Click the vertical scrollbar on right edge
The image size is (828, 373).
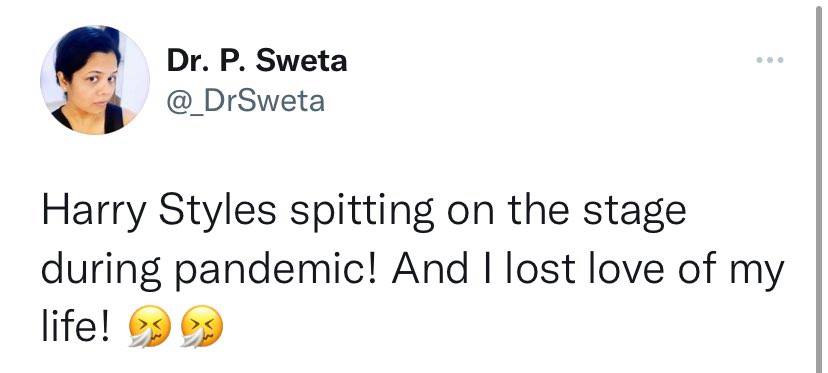tap(819, 186)
